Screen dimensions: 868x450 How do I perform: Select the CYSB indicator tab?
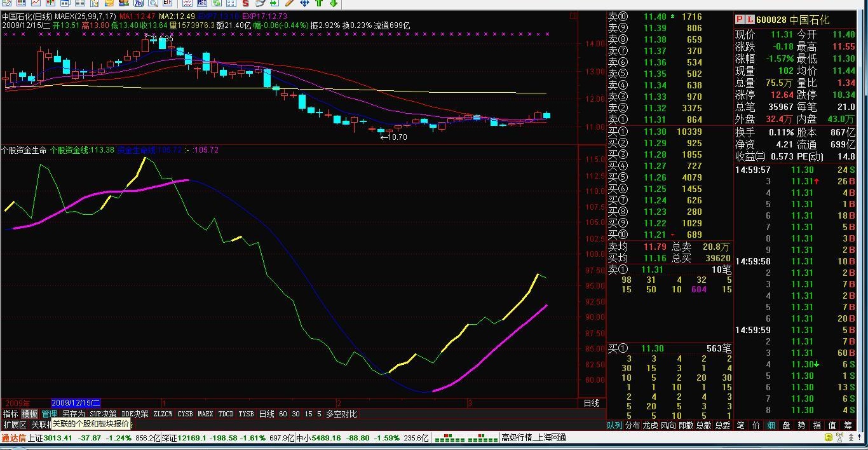point(185,414)
